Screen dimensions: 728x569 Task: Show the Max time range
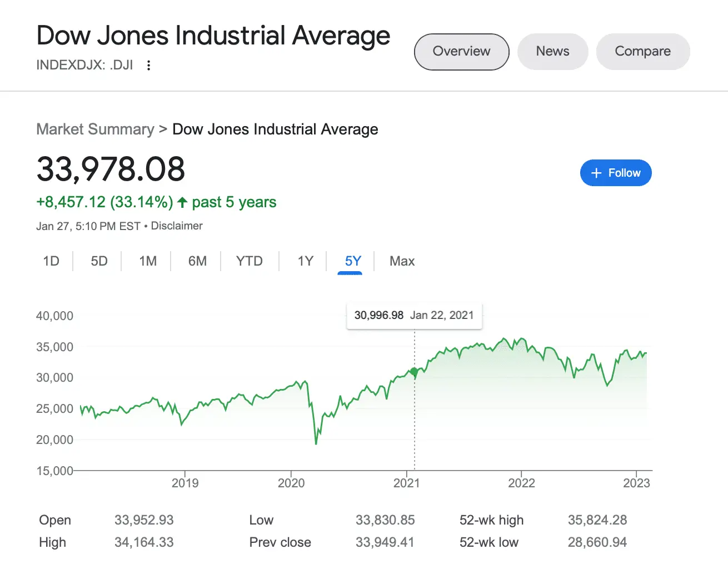point(402,261)
